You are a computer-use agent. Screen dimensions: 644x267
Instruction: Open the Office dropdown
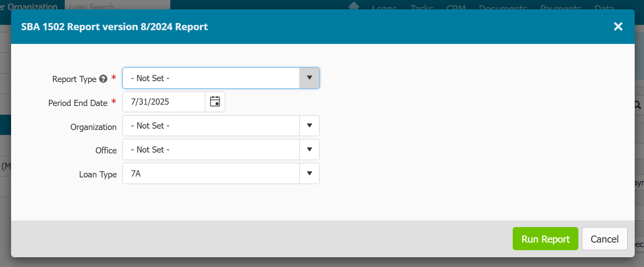[x=310, y=150]
